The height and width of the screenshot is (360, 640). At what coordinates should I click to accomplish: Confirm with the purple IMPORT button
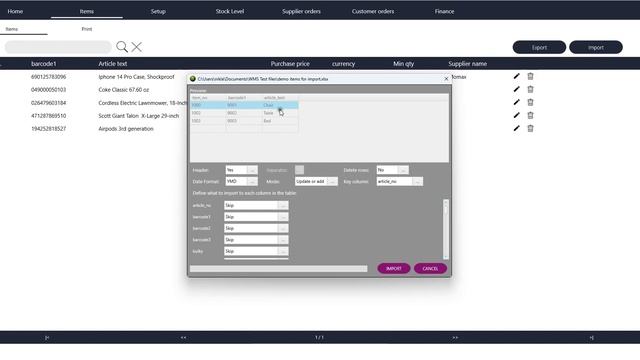coord(393,269)
